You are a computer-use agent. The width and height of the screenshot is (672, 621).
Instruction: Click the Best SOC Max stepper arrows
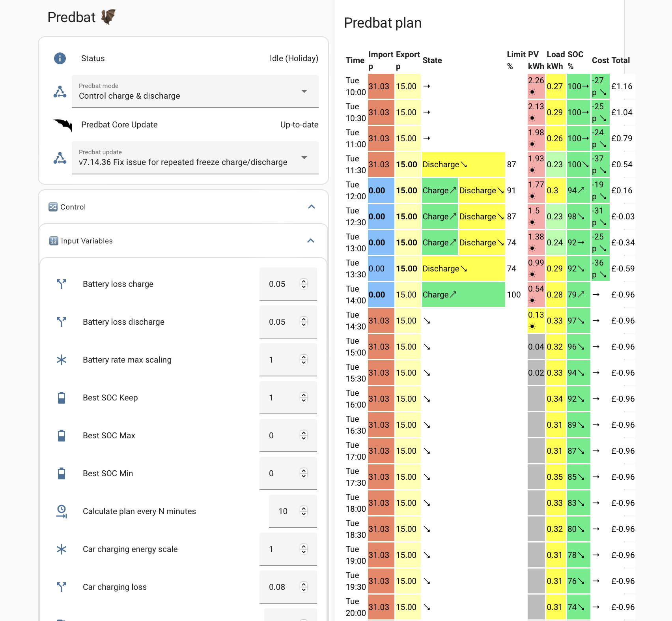(x=303, y=435)
